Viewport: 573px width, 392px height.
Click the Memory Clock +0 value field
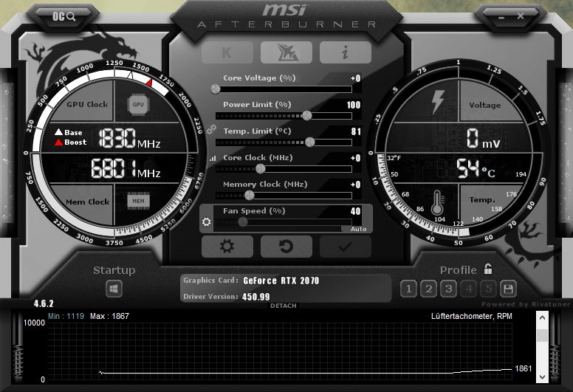(356, 185)
